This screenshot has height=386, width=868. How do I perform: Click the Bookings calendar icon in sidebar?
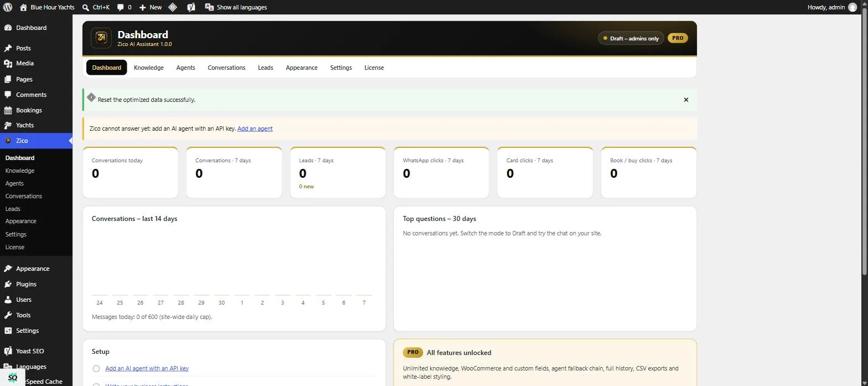(x=8, y=110)
